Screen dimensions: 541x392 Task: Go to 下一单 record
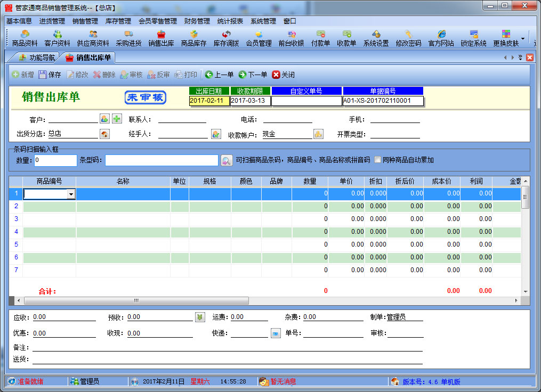point(253,75)
